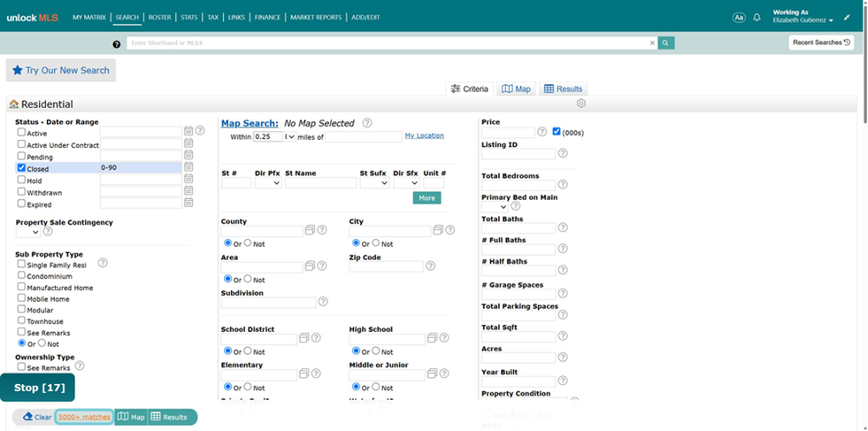Image resolution: width=868 pixels, height=431 pixels.
Task: Check the Withdrawn status box
Action: [x=21, y=192]
